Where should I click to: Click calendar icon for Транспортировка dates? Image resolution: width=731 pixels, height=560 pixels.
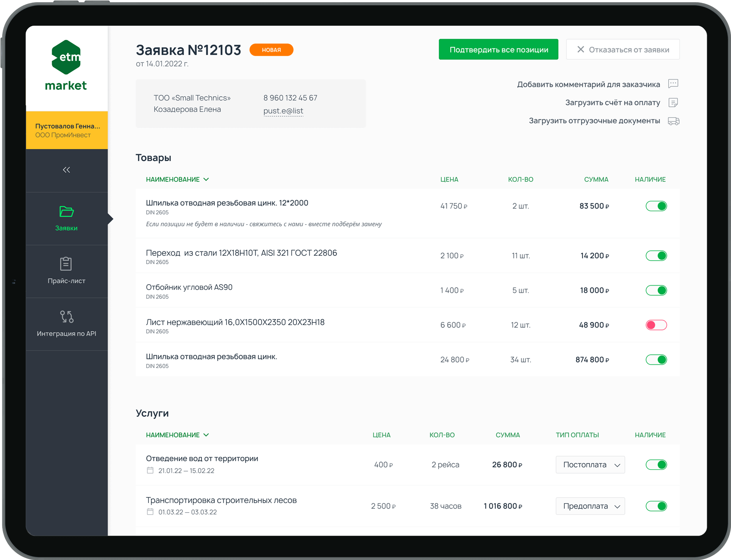pyautogui.click(x=150, y=512)
